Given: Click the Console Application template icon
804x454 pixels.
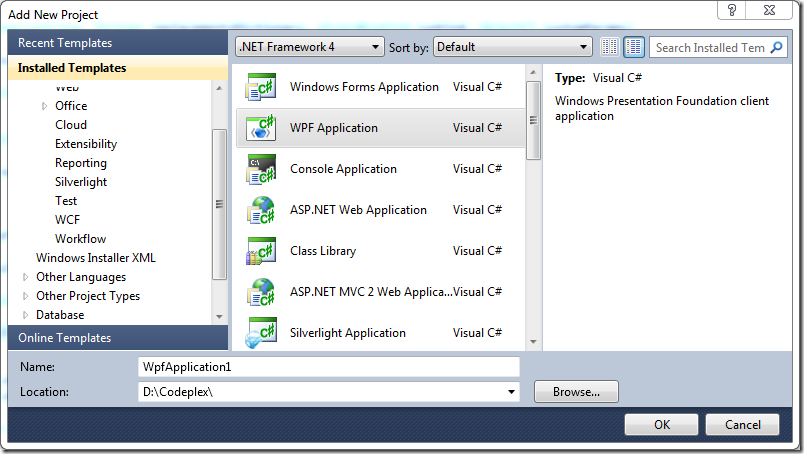Looking at the screenshot, I should click(x=261, y=169).
